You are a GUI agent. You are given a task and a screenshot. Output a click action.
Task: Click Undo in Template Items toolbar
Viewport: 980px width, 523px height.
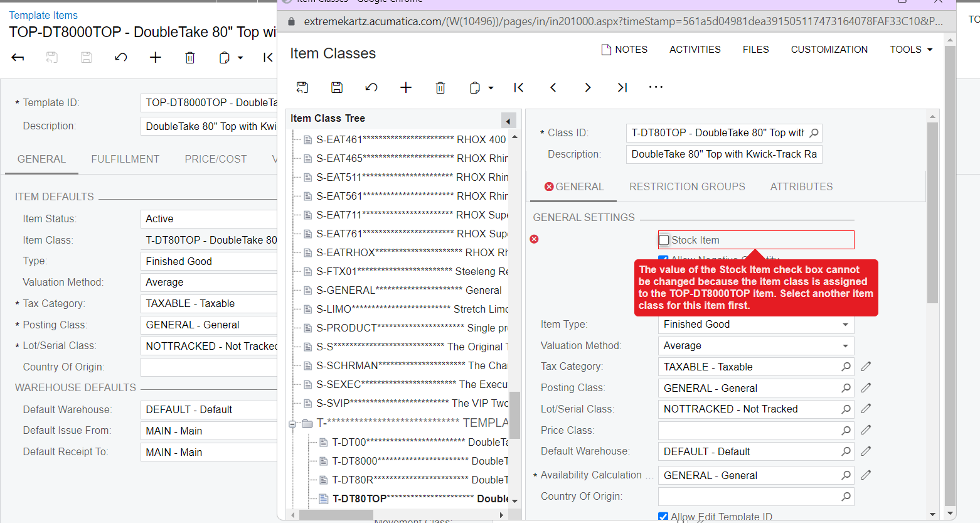121,58
